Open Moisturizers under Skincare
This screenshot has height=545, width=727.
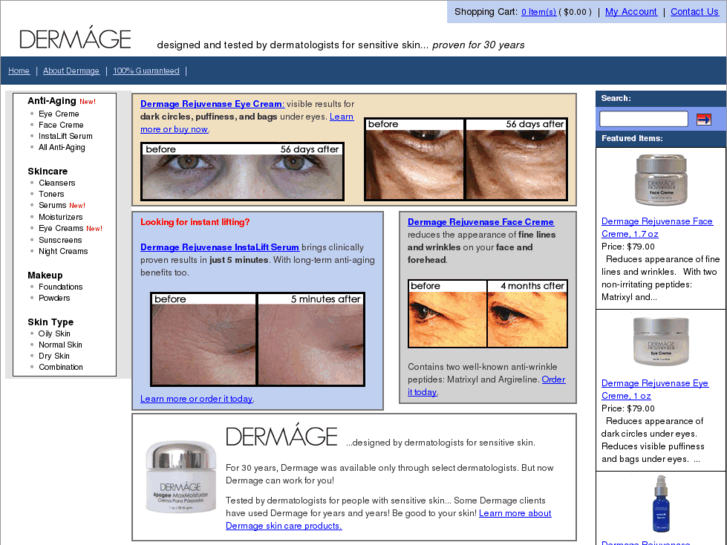click(x=60, y=217)
